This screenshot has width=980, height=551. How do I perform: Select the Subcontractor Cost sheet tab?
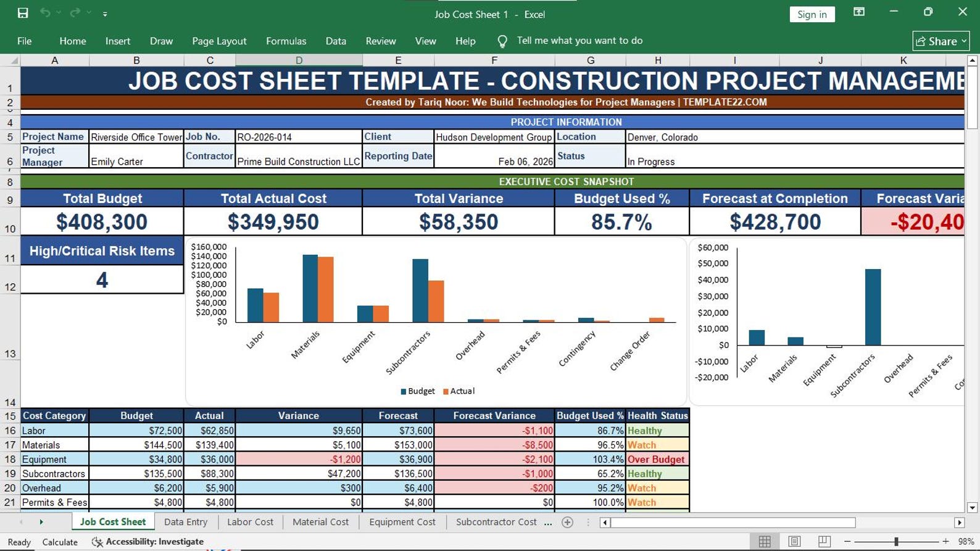(x=496, y=522)
